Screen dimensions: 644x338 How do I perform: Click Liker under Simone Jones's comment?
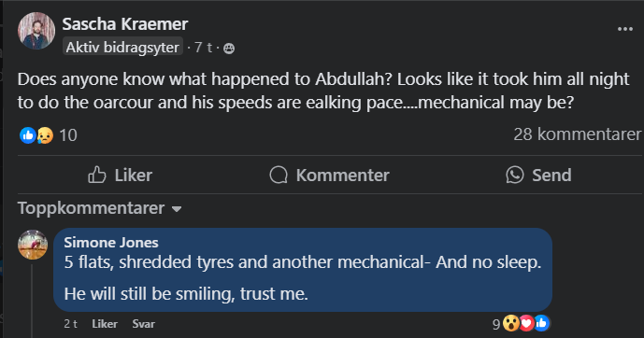[x=105, y=324]
